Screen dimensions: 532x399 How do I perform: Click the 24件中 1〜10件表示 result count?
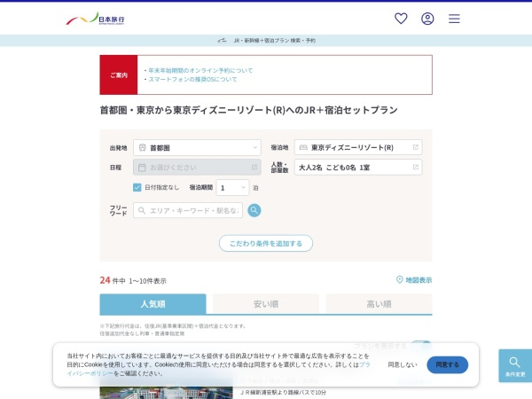[x=133, y=280]
